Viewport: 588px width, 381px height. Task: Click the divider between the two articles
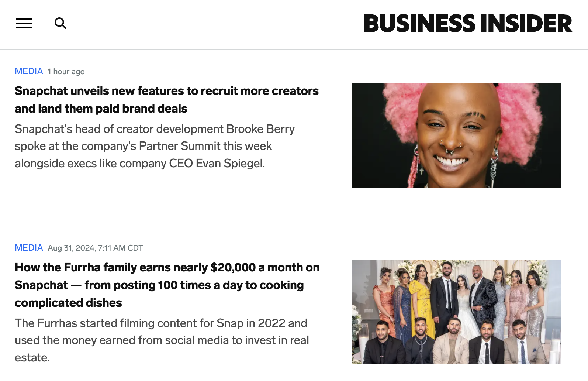[x=287, y=214]
